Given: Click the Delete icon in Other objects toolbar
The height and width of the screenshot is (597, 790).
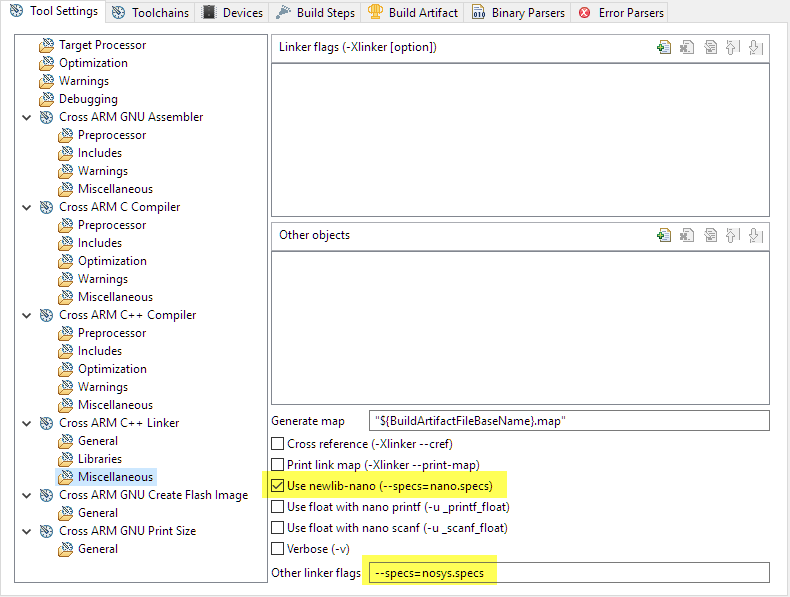Looking at the screenshot, I should (x=687, y=235).
